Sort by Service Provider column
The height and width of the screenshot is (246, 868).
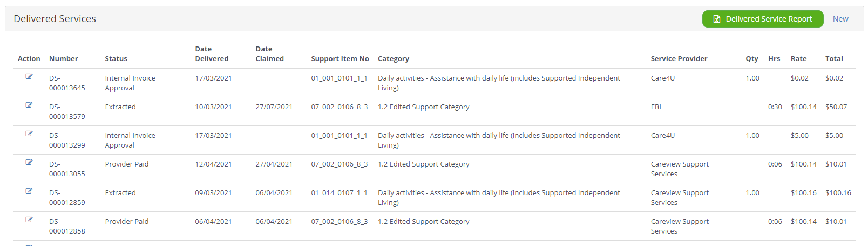pos(679,58)
